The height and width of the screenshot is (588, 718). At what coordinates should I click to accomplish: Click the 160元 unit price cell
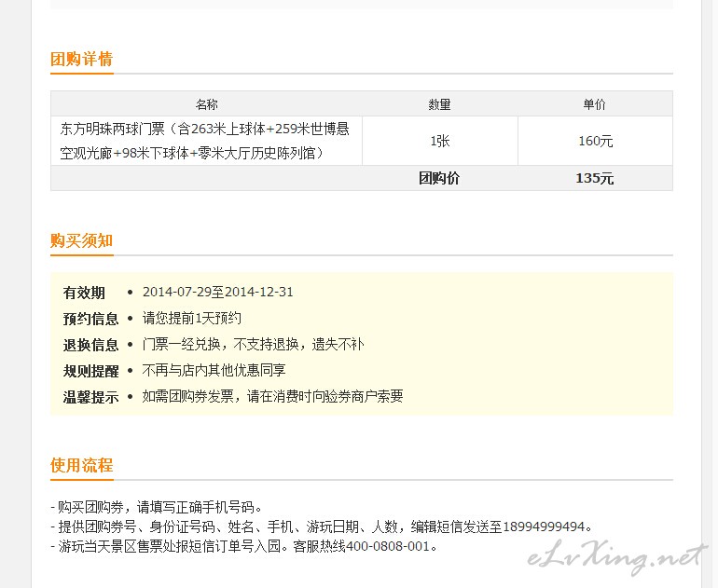click(595, 141)
